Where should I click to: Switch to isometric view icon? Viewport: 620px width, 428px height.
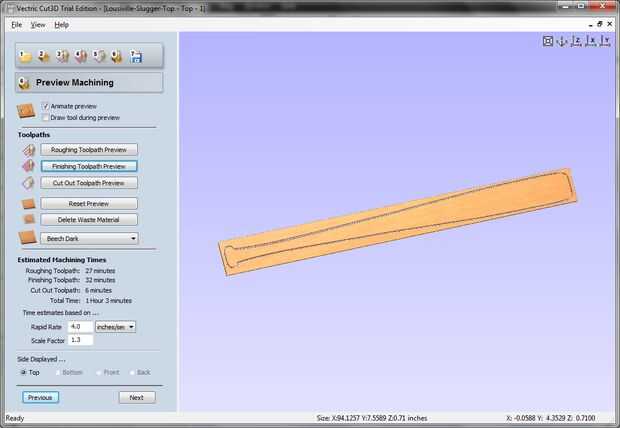point(562,41)
